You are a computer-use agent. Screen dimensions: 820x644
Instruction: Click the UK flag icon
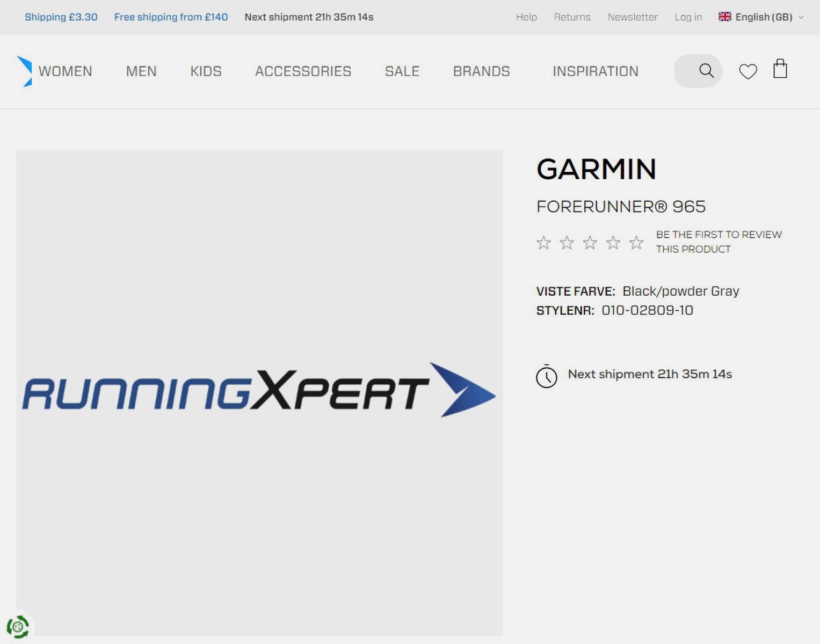pos(724,17)
